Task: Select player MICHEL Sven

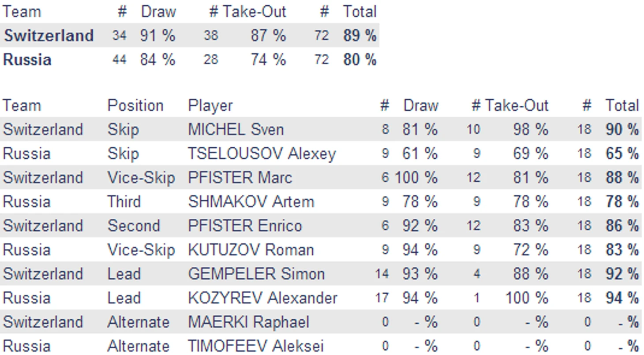Action: [x=236, y=129]
